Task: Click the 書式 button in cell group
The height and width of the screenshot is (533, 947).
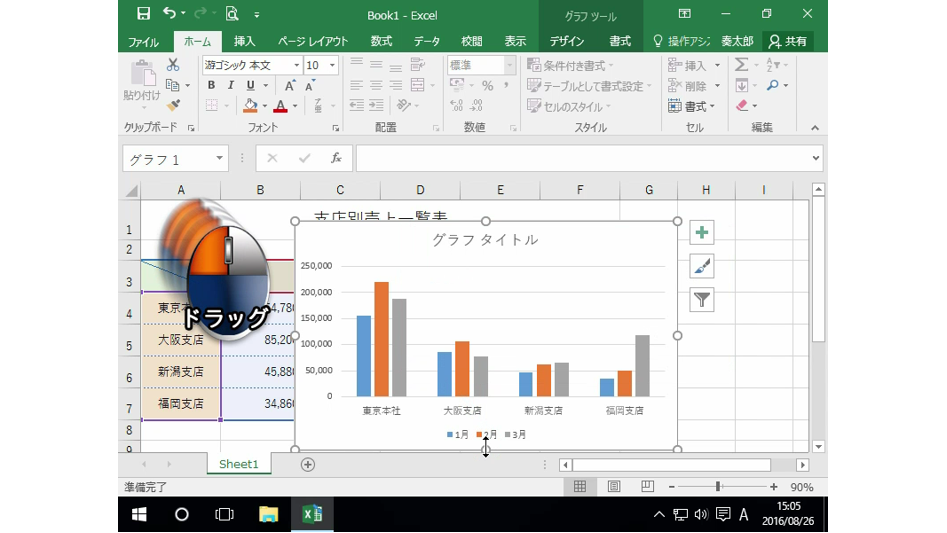Action: [689, 106]
